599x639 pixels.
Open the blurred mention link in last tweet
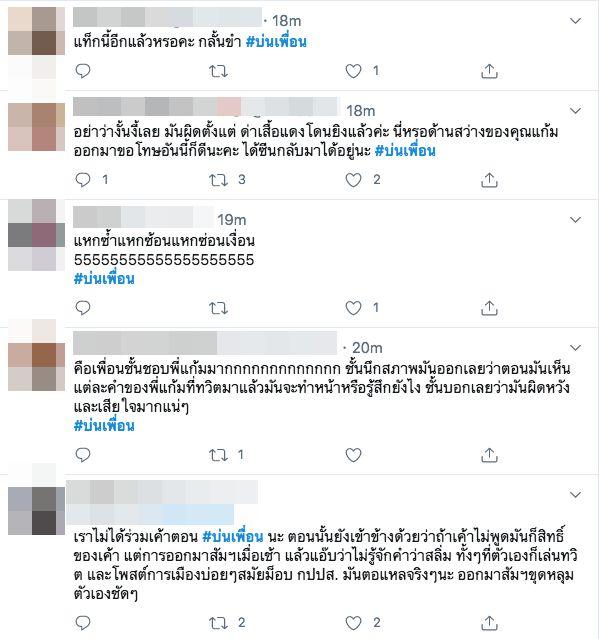click(x=150, y=514)
